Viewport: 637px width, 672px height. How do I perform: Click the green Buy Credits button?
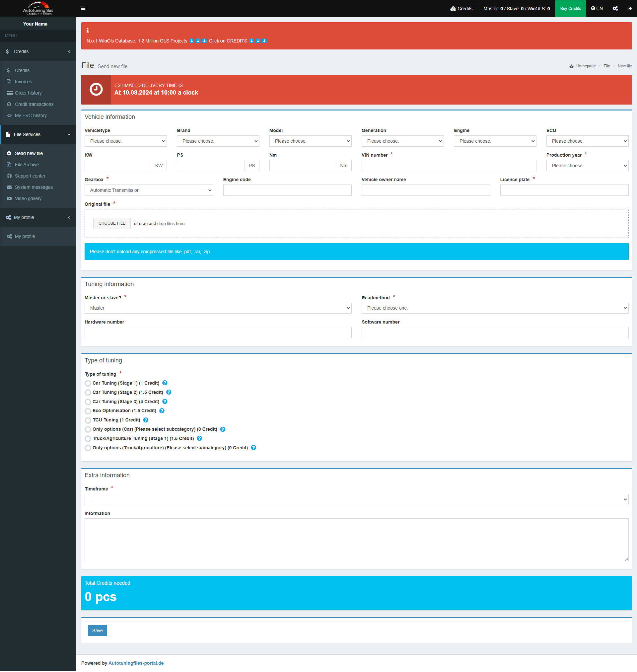570,9
